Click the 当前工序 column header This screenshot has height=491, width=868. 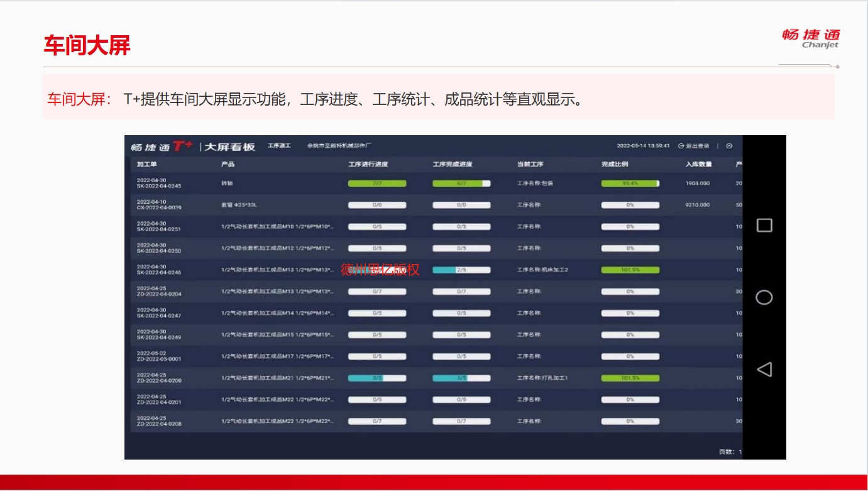tap(530, 164)
